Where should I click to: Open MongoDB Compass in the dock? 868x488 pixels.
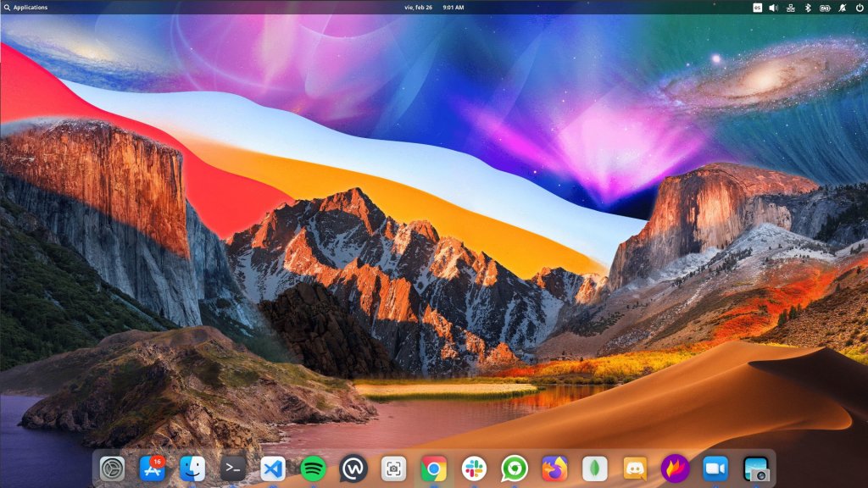pyautogui.click(x=595, y=469)
